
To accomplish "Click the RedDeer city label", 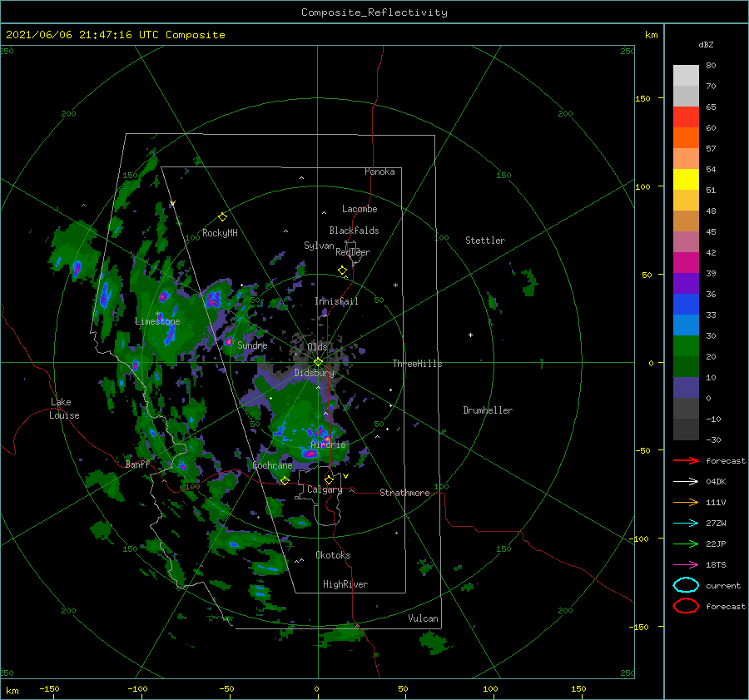I will (353, 252).
